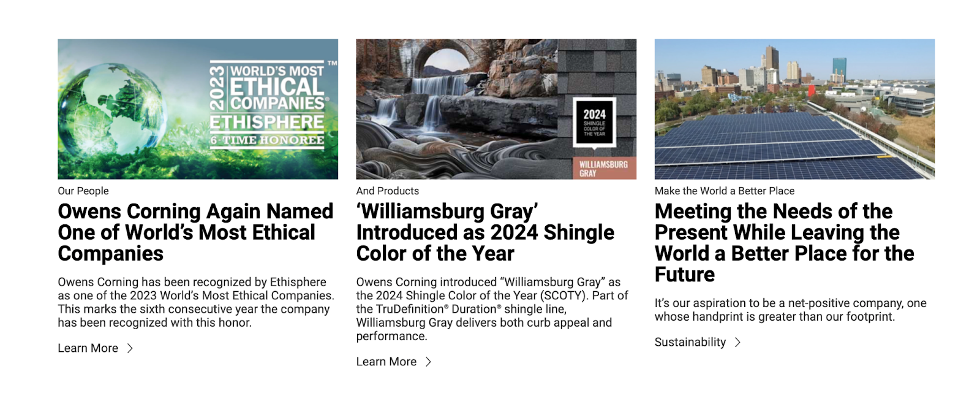980x404 pixels.
Task: Click the Ethisphere recognition description paragraph
Action: coord(196,302)
